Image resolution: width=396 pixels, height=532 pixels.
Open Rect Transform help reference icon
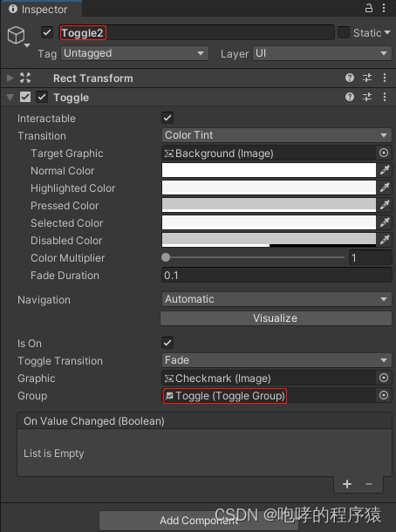[x=350, y=78]
